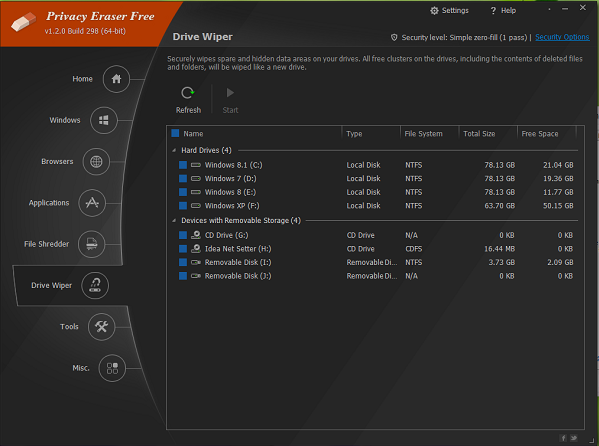Collapse the Hard Drives (4) group

(x=174, y=150)
